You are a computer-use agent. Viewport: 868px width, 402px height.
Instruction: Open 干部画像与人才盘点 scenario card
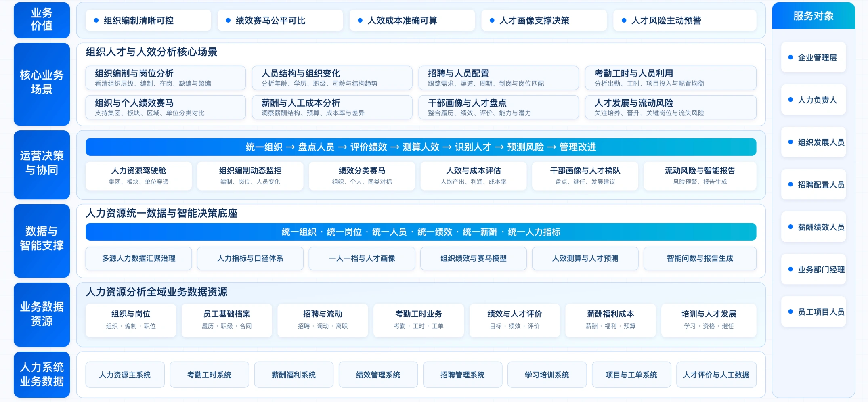499,107
